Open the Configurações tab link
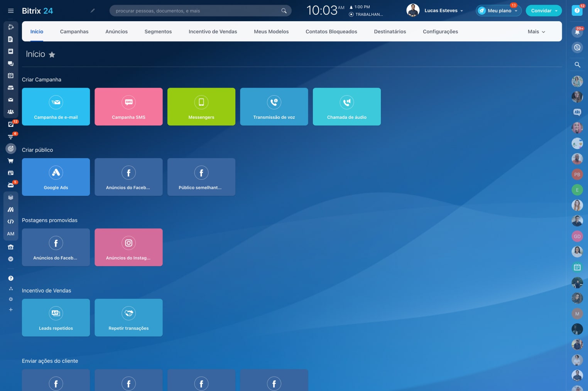This screenshot has height=391, width=588. tap(440, 32)
